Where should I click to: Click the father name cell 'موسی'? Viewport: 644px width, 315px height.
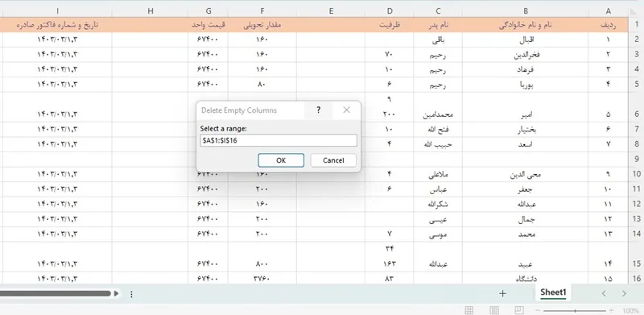click(x=438, y=234)
